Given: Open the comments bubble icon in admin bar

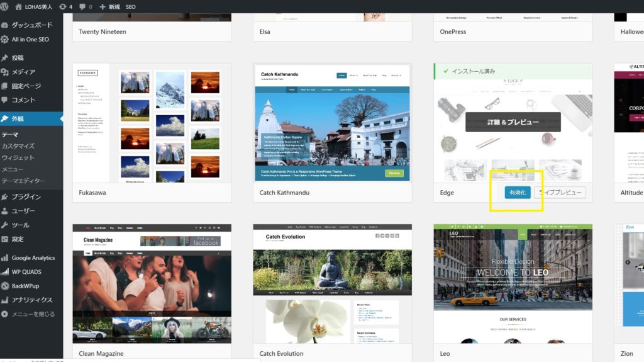Looking at the screenshot, I should click(x=82, y=6).
